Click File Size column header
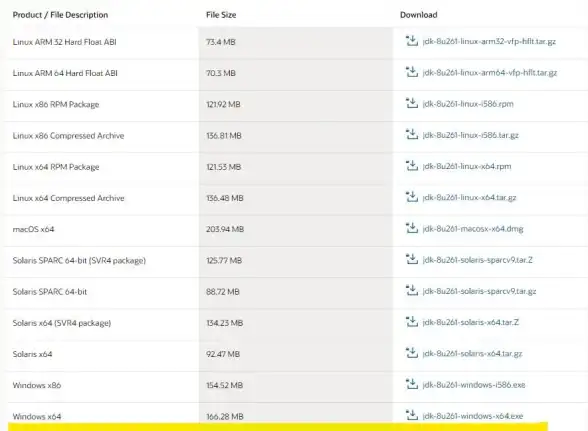Viewport: 588px width, 431px height. coord(221,15)
